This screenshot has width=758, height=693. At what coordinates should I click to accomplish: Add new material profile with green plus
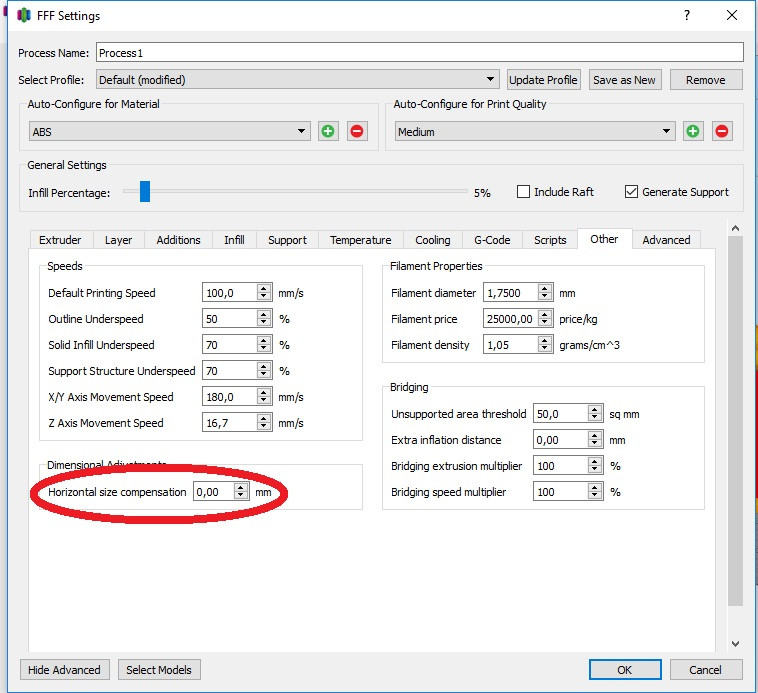[x=328, y=131]
